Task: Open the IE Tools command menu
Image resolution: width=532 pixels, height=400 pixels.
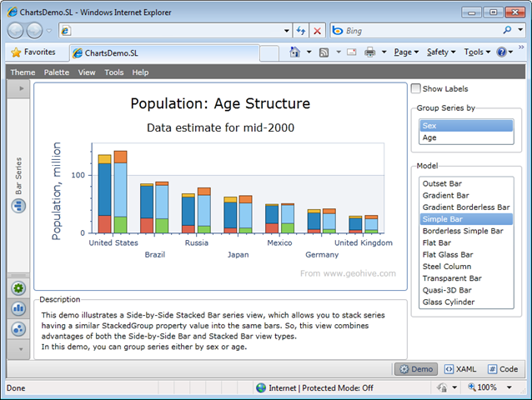Action: pos(477,52)
